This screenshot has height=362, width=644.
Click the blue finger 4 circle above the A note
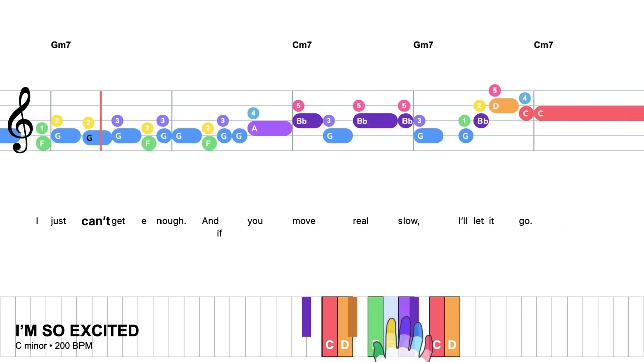[x=253, y=114]
